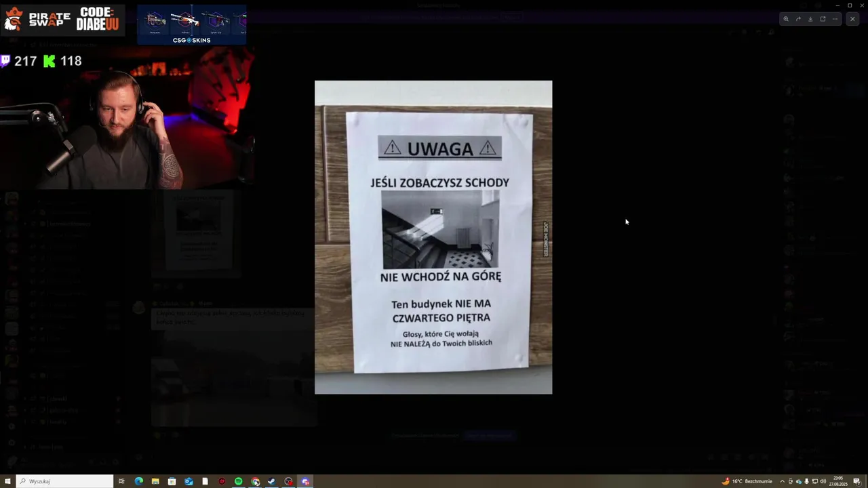The height and width of the screenshot is (488, 868).
Task: Zoom the image with the magnifier icon
Action: tap(786, 19)
